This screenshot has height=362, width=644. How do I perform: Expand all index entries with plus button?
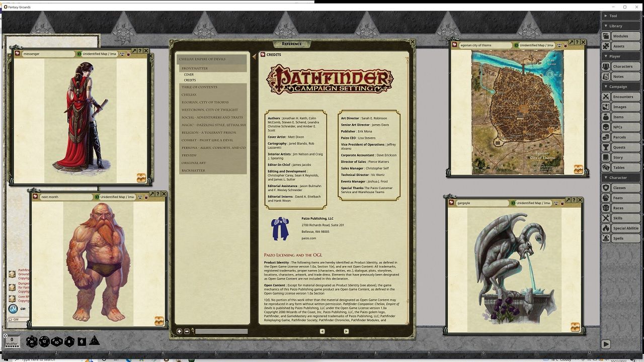tap(180, 331)
